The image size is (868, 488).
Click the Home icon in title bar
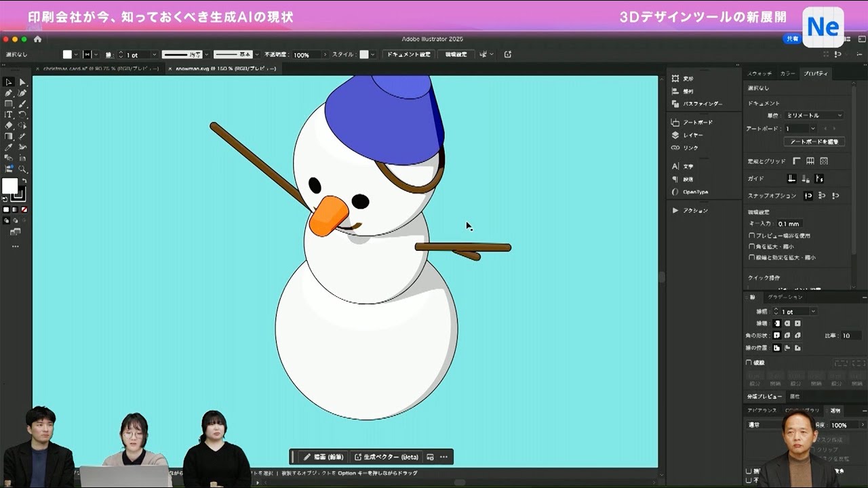(x=37, y=39)
